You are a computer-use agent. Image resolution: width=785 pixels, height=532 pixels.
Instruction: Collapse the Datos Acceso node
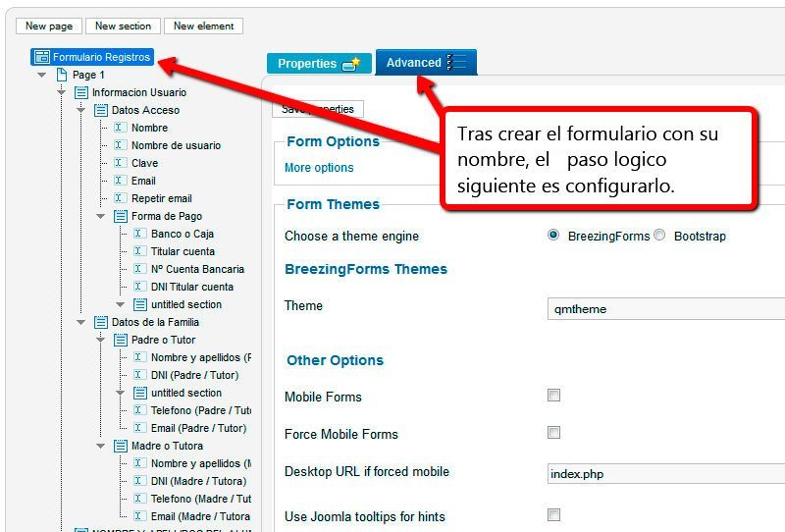click(81, 110)
